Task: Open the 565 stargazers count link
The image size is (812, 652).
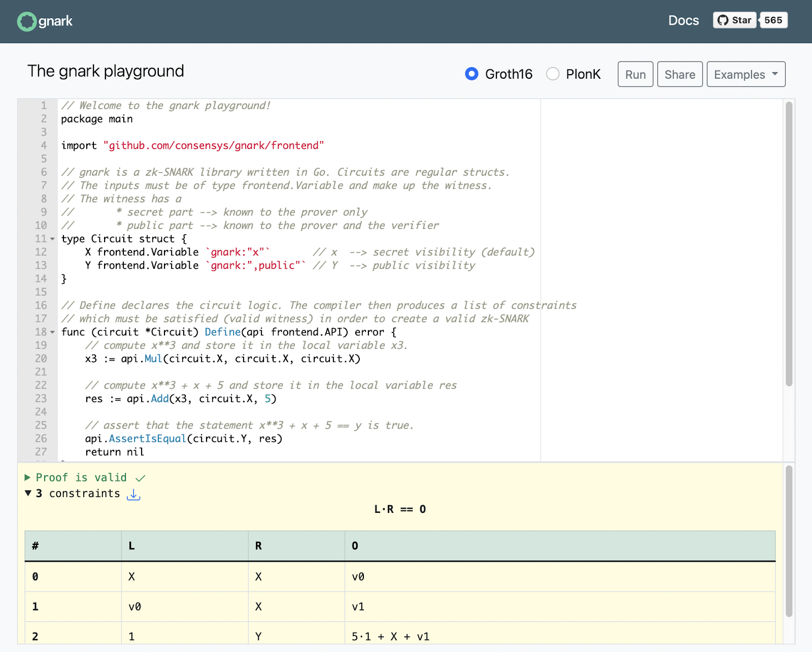Action: [x=773, y=20]
